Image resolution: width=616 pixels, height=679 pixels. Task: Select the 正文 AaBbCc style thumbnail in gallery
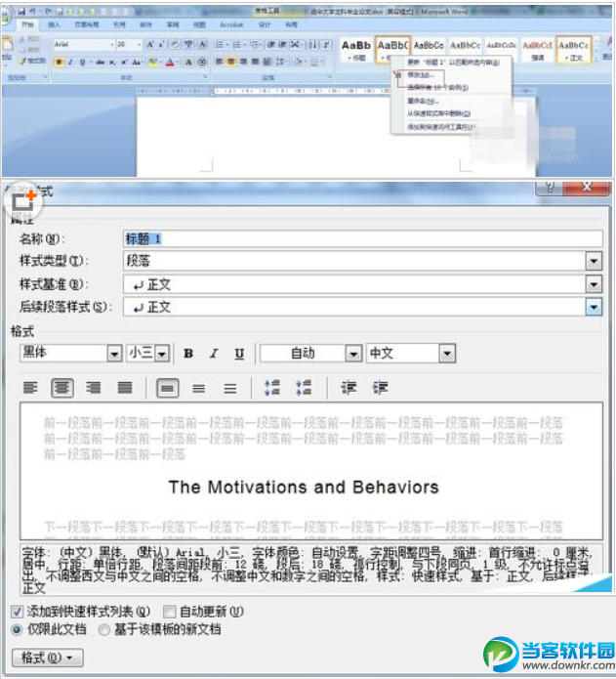click(x=573, y=50)
